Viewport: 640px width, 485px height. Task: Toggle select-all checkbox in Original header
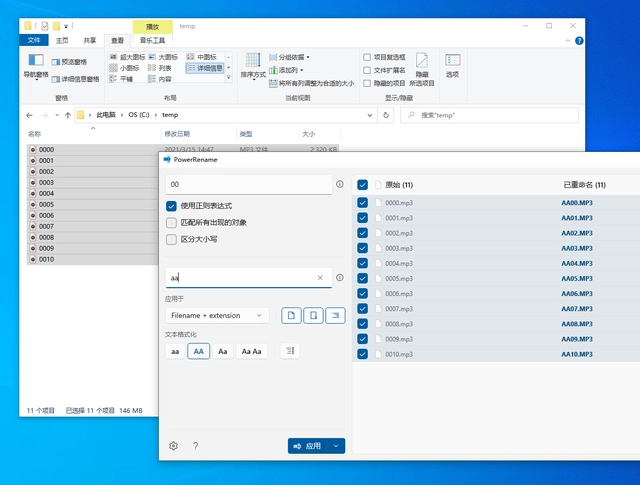[362, 185]
